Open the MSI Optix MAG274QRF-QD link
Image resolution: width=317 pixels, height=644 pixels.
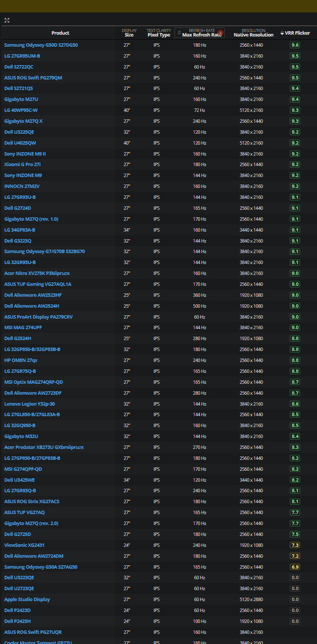pos(34,382)
